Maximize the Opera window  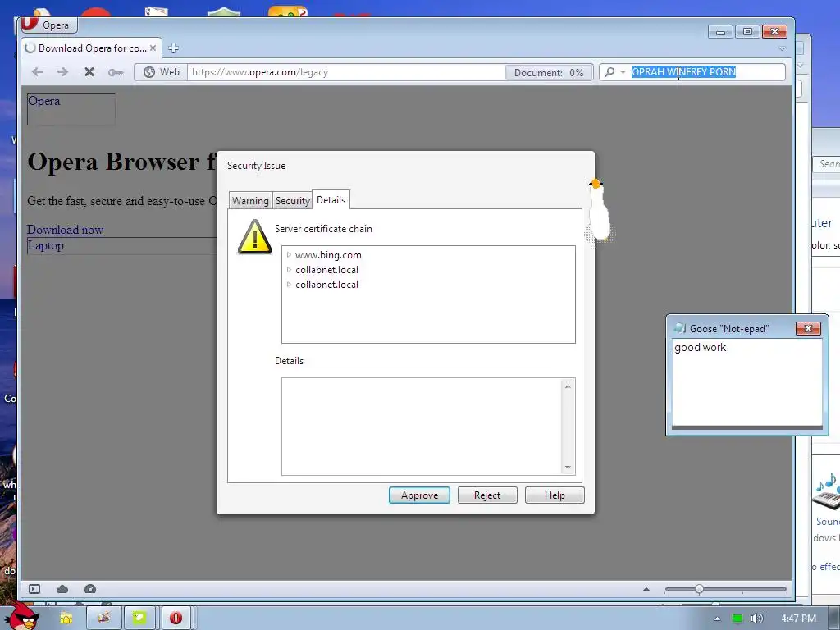tap(747, 32)
